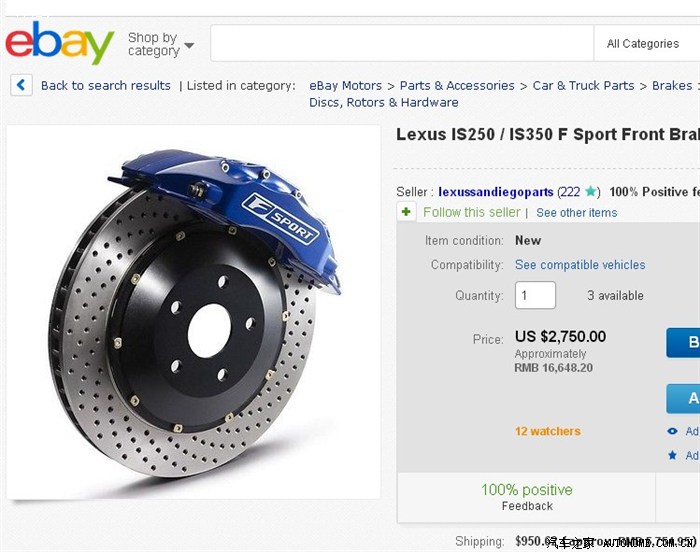Click the back arrow icon
Viewport: 700px width, 552px height.
[21, 85]
